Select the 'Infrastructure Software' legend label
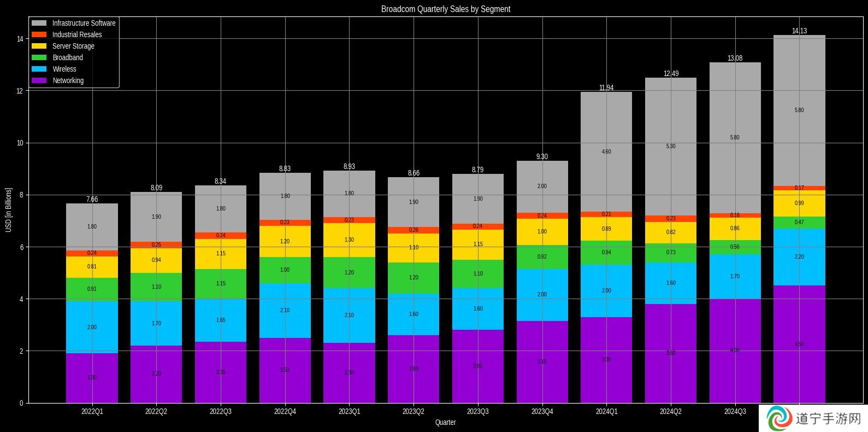 pyautogui.click(x=84, y=23)
